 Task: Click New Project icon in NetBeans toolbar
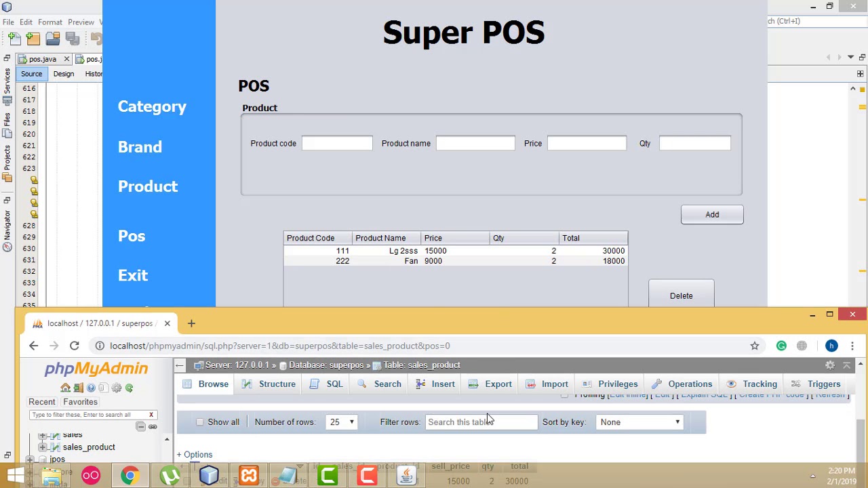[33, 39]
